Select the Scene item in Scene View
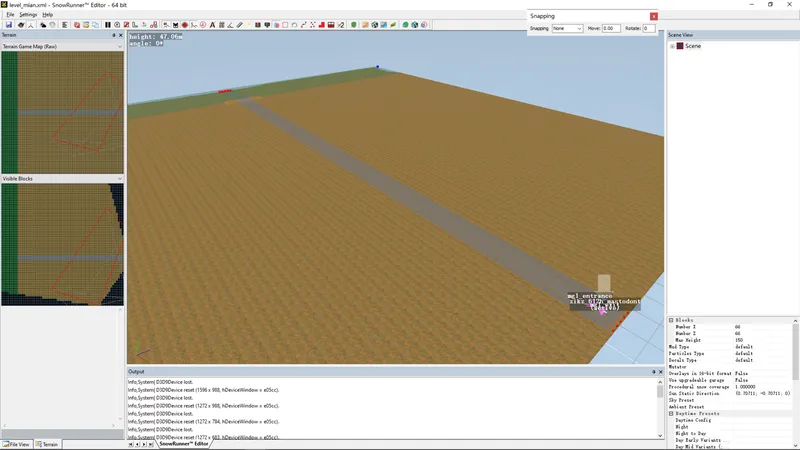The image size is (800, 450). tap(693, 46)
